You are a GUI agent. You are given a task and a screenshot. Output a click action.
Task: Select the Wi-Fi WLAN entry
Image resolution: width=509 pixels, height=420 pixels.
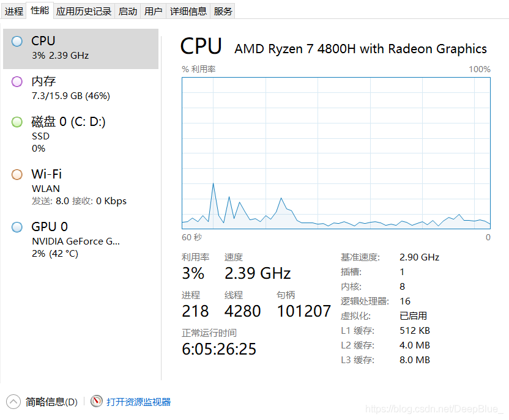click(81, 188)
